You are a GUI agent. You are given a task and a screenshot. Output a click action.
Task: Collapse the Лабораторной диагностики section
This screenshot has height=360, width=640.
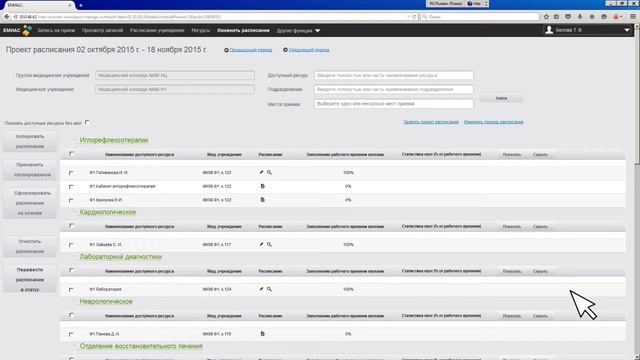point(75,257)
